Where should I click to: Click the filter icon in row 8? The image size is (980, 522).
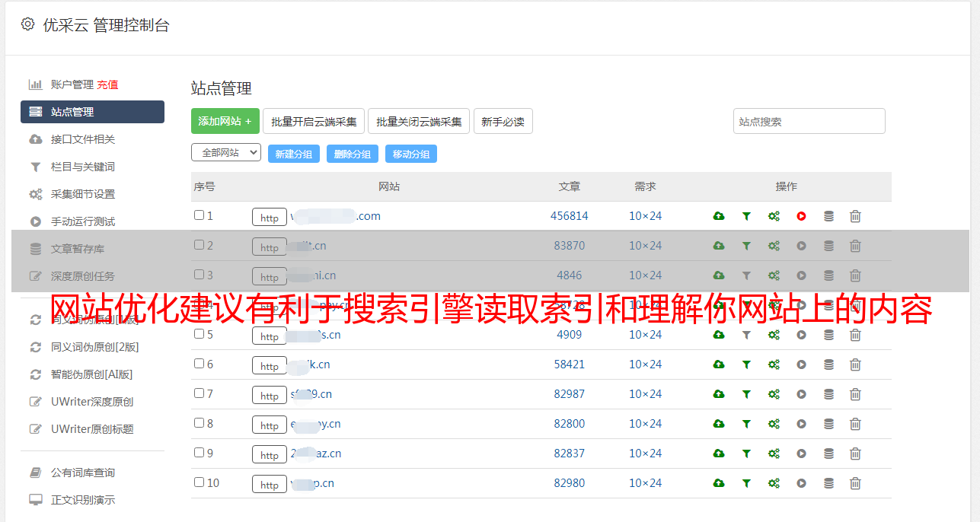pyautogui.click(x=746, y=424)
